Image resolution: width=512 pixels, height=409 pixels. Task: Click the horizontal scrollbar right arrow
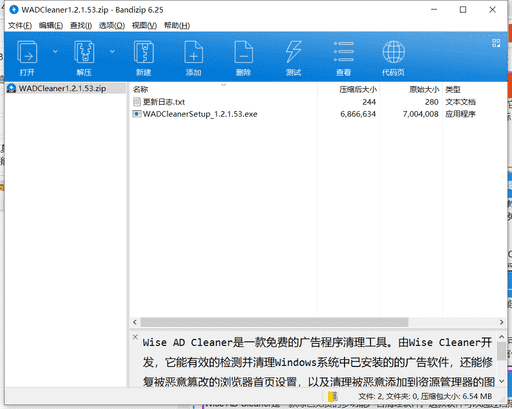(x=501, y=322)
